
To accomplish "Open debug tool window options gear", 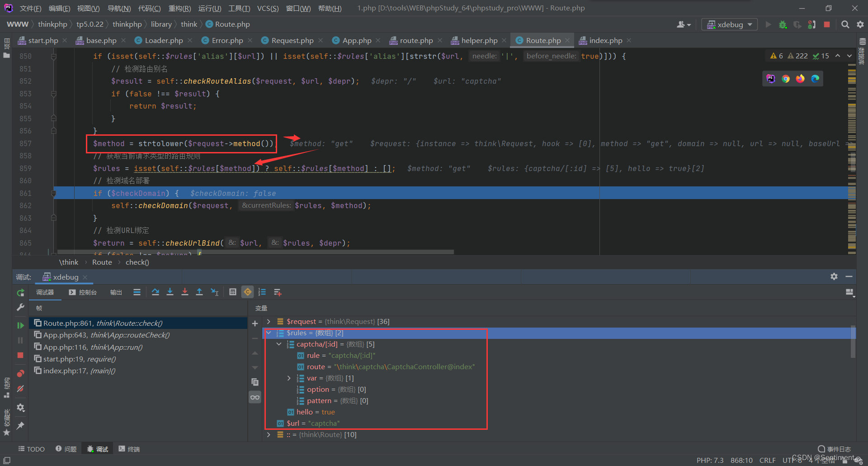I will (x=834, y=276).
